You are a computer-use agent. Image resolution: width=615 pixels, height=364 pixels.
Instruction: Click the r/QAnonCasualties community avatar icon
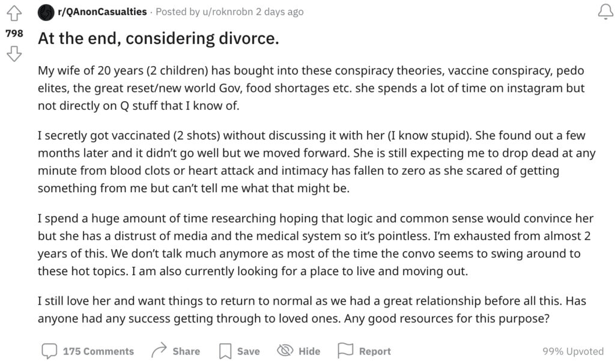(46, 13)
